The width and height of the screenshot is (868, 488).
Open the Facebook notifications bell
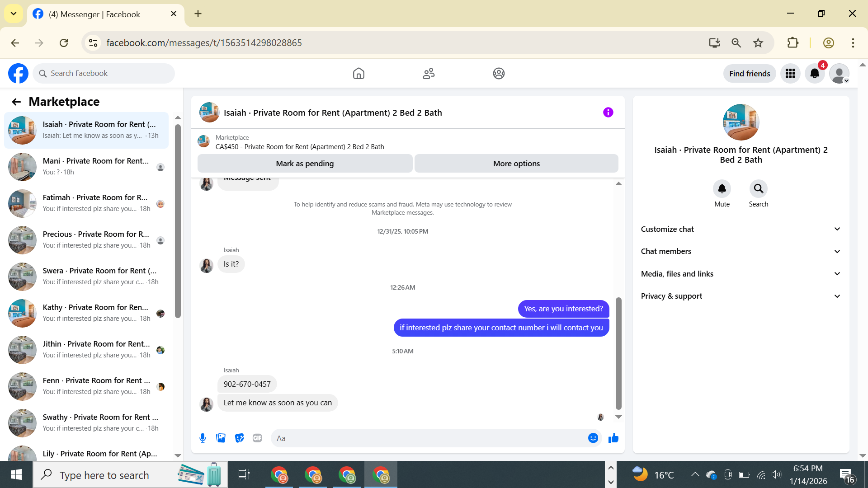(x=815, y=74)
